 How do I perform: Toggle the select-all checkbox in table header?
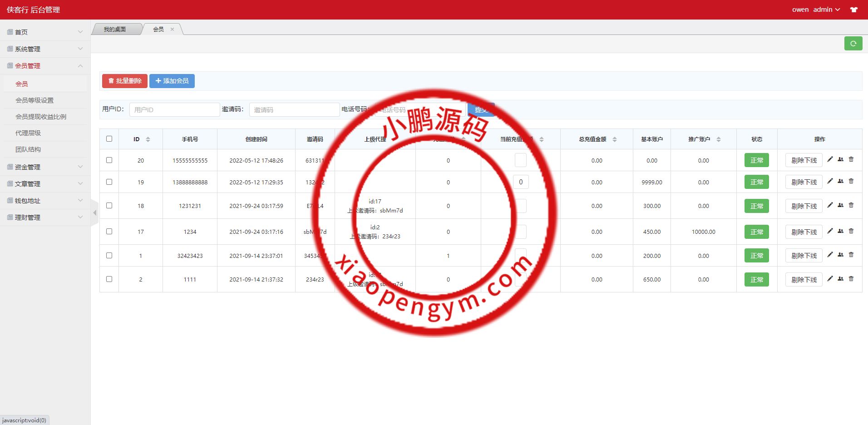(x=108, y=139)
